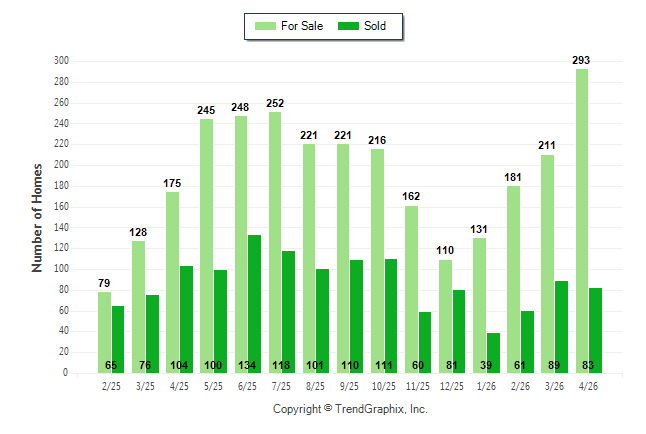Click the 1/26 Sold bar labeled 39
The height and width of the screenshot is (434, 646).
tap(493, 353)
